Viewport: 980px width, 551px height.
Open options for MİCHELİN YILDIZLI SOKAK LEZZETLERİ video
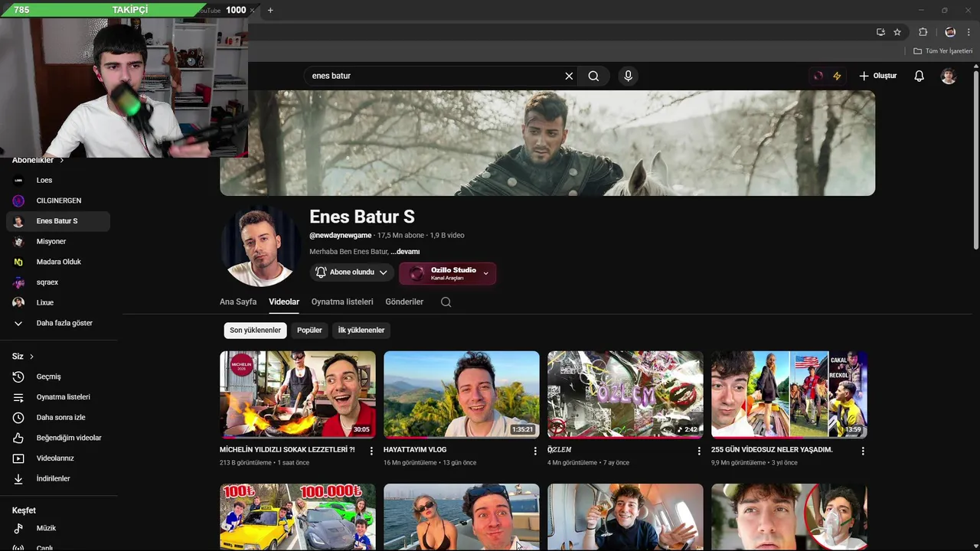point(371,452)
